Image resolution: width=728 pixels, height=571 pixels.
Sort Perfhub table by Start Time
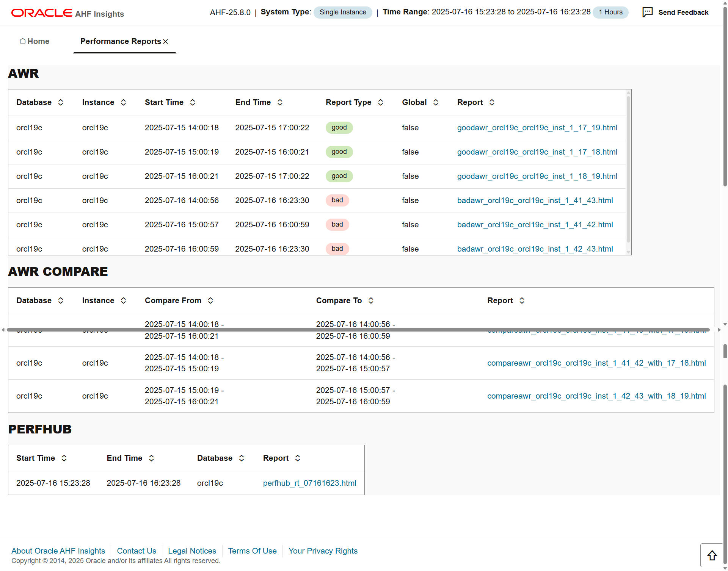pos(64,458)
